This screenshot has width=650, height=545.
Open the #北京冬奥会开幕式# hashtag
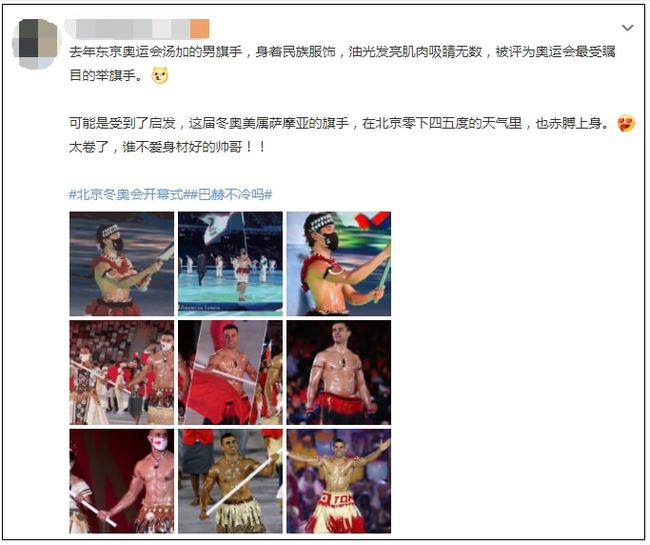pyautogui.click(x=126, y=194)
